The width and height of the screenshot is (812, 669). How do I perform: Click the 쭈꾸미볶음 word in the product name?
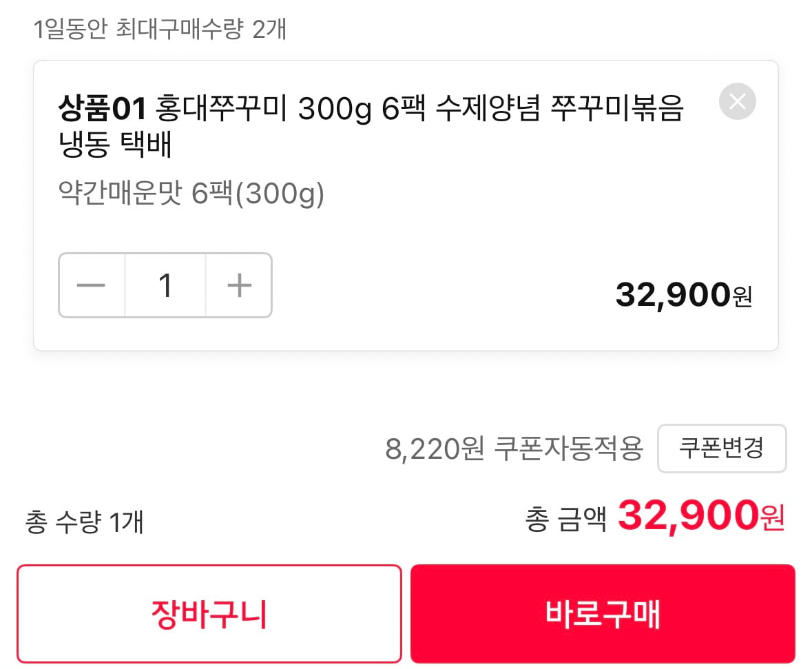[617, 107]
